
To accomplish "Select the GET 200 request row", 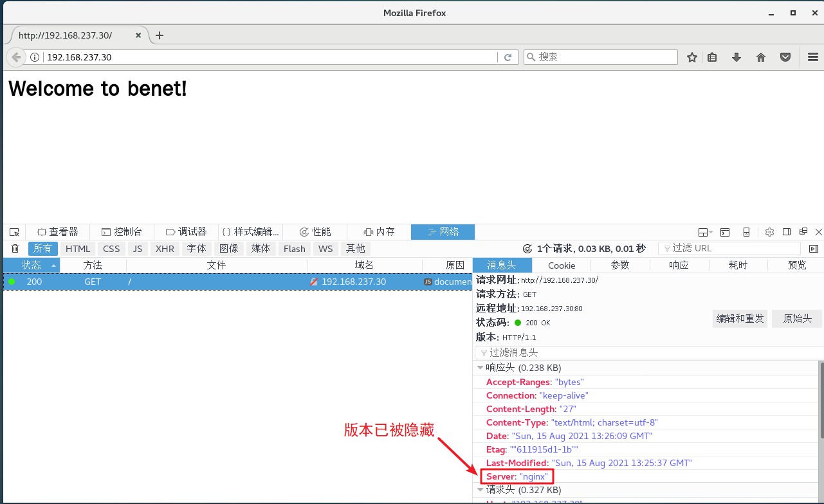I will 237,282.
